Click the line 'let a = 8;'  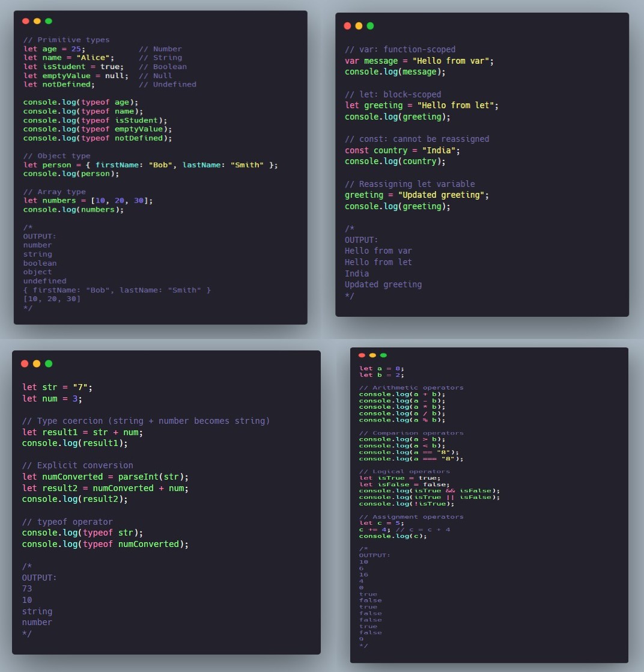click(x=381, y=368)
